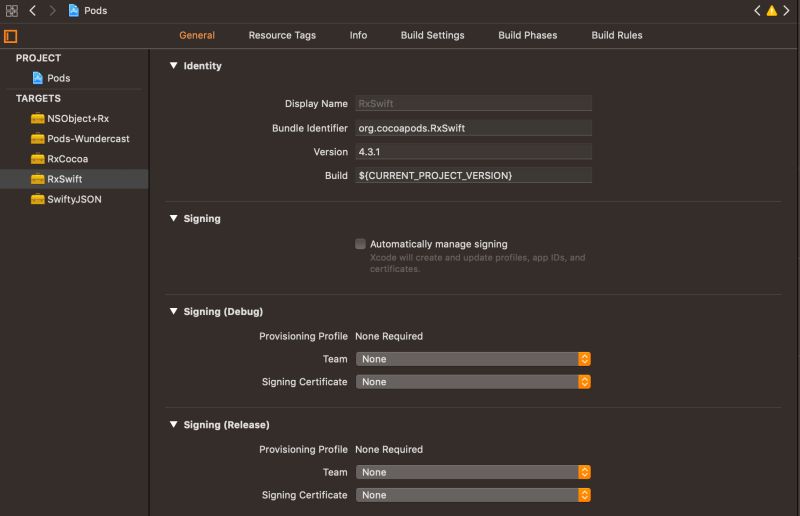Go forward with the right navigation arrow
800x516 pixels.
52,11
